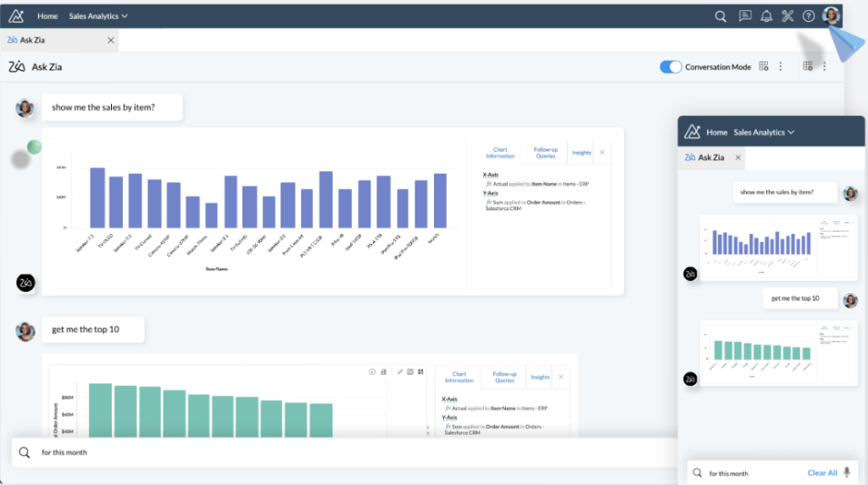This screenshot has height=485, width=868.
Task: Open purple bar chart thumbnail in side panel
Action: pyautogui.click(x=778, y=248)
